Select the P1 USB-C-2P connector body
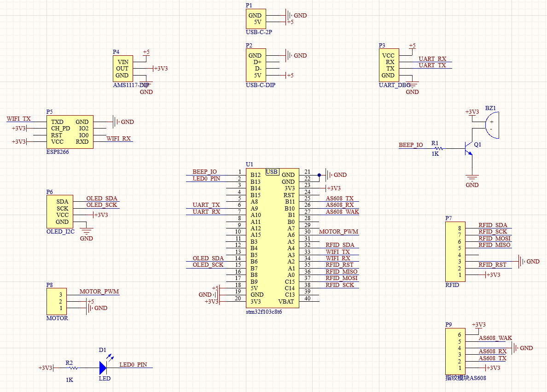The image size is (547, 392). point(256,19)
